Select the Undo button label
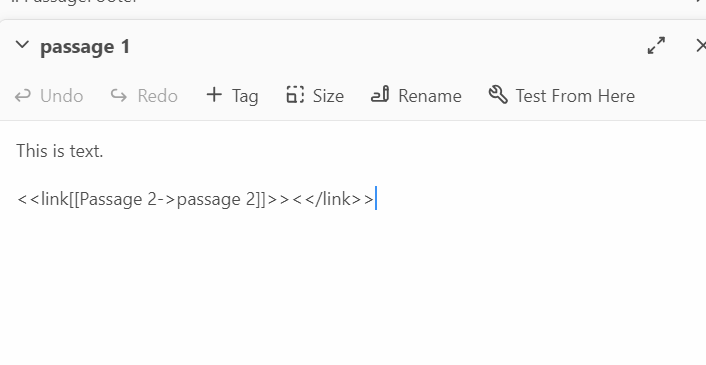 (62, 96)
